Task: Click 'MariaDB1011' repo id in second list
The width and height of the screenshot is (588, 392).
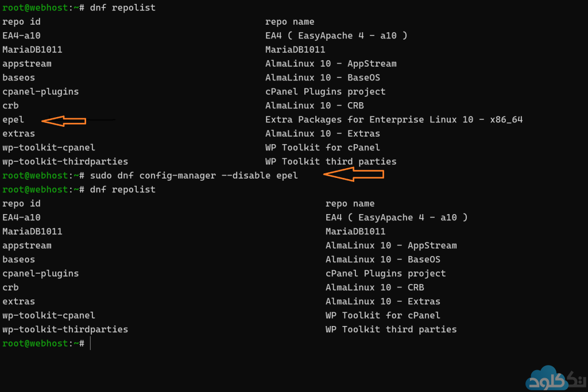Action: click(x=32, y=231)
